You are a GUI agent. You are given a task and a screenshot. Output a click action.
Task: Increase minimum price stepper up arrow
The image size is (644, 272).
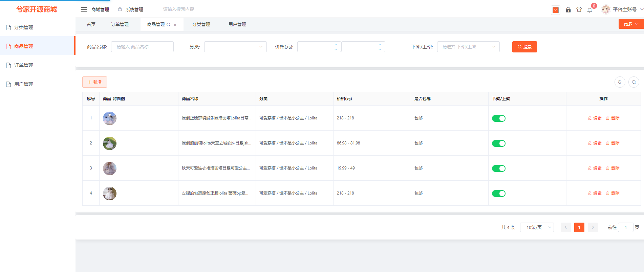coord(336,44)
